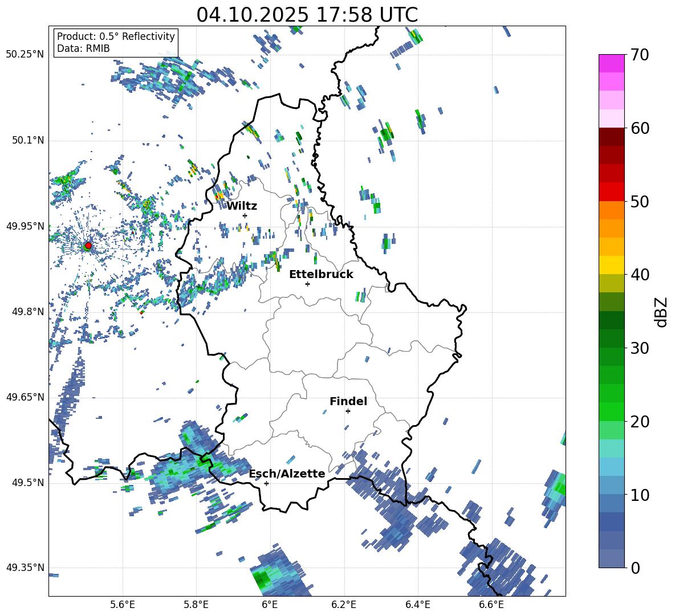The height and width of the screenshot is (616, 675).
Task: Click the Data: RMIB text
Action: (x=83, y=48)
